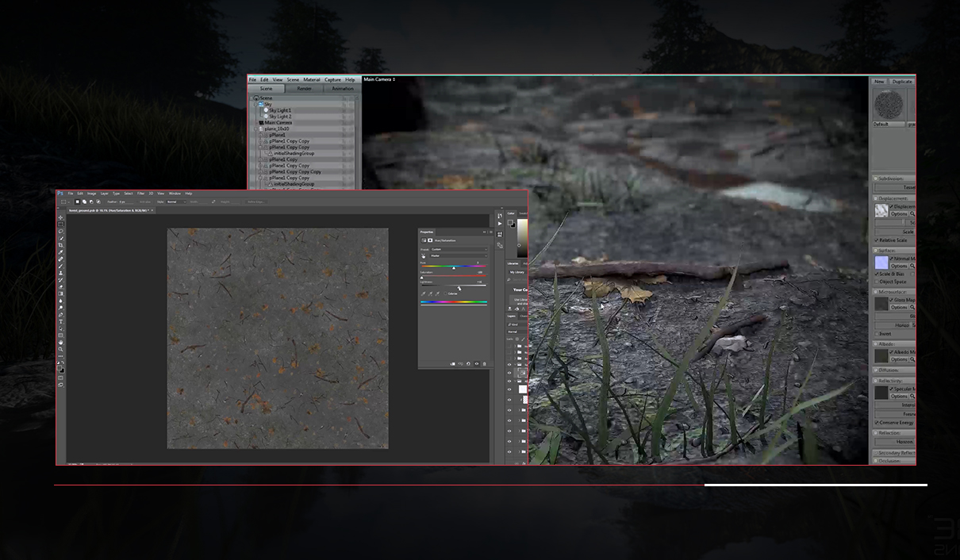This screenshot has height=560, width=960.
Task: Click the Photoshop PS logo icon
Action: [x=60, y=194]
